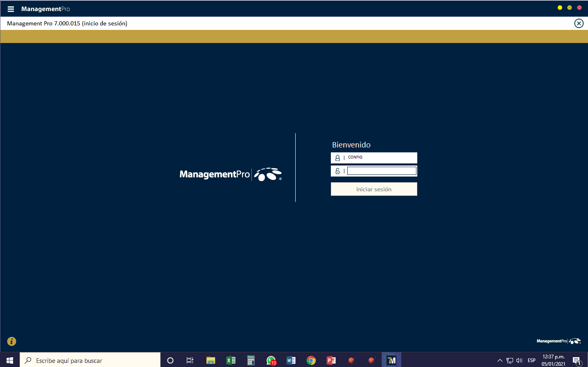Launch File Explorer from the taskbar
The width and height of the screenshot is (588, 367).
click(x=210, y=360)
